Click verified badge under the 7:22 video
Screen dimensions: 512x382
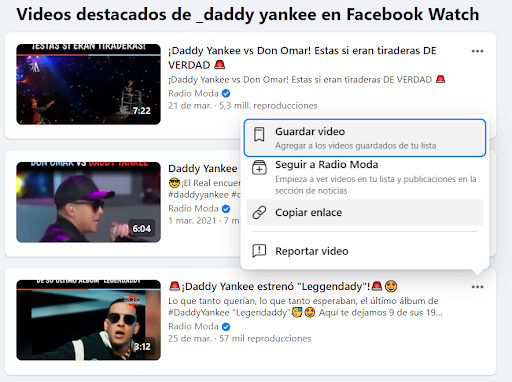click(x=226, y=93)
